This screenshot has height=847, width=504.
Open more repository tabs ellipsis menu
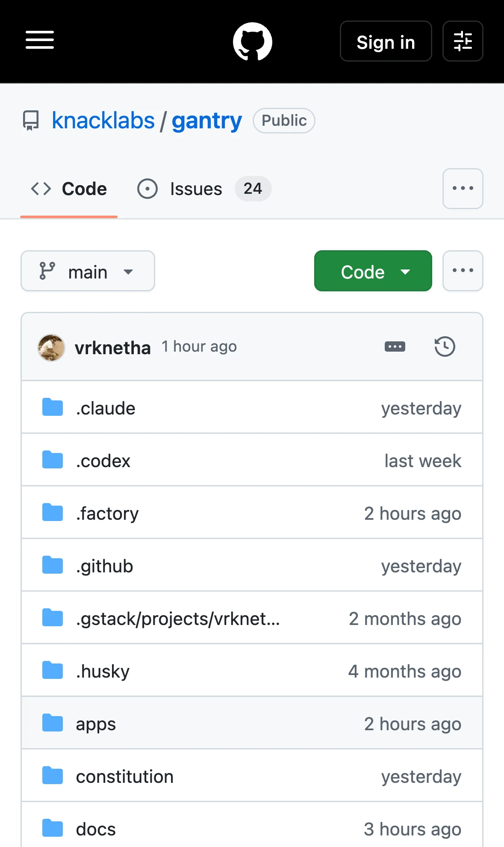[x=463, y=189]
